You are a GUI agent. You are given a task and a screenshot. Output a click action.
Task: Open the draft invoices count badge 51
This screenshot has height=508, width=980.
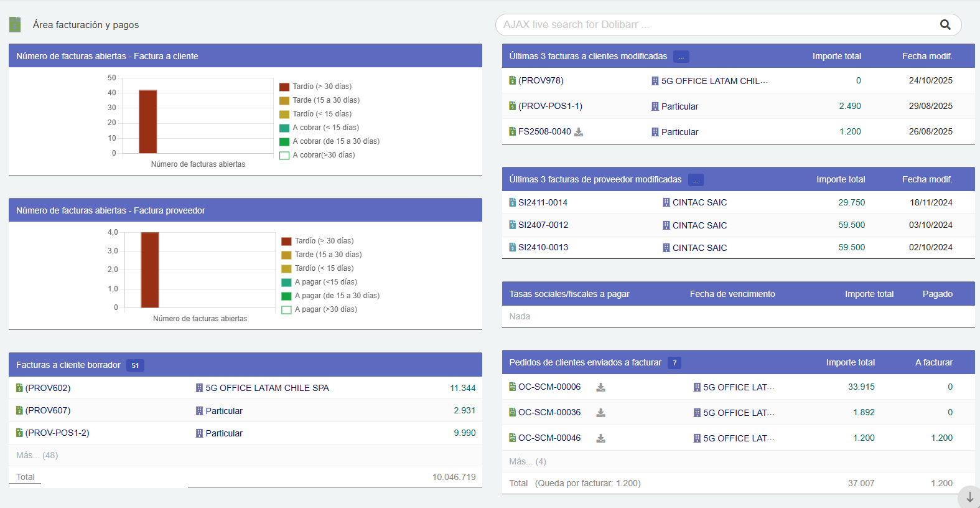point(135,365)
